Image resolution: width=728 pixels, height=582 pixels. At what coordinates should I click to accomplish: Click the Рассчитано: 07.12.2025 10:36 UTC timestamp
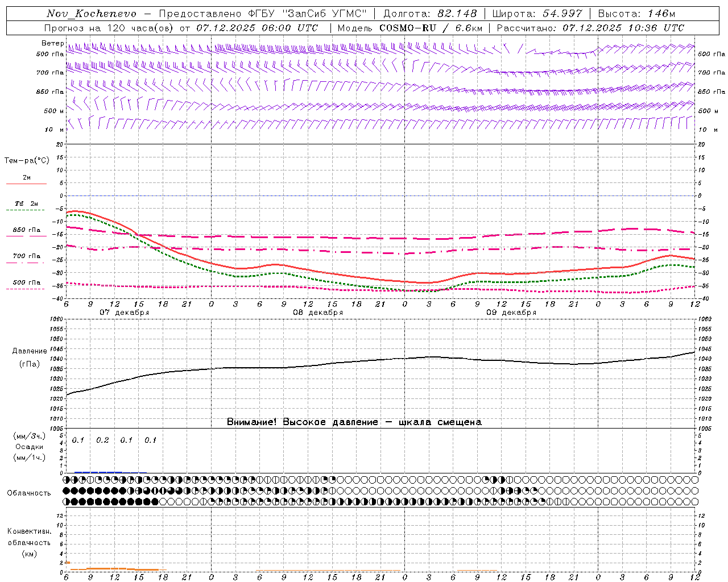[590, 28]
